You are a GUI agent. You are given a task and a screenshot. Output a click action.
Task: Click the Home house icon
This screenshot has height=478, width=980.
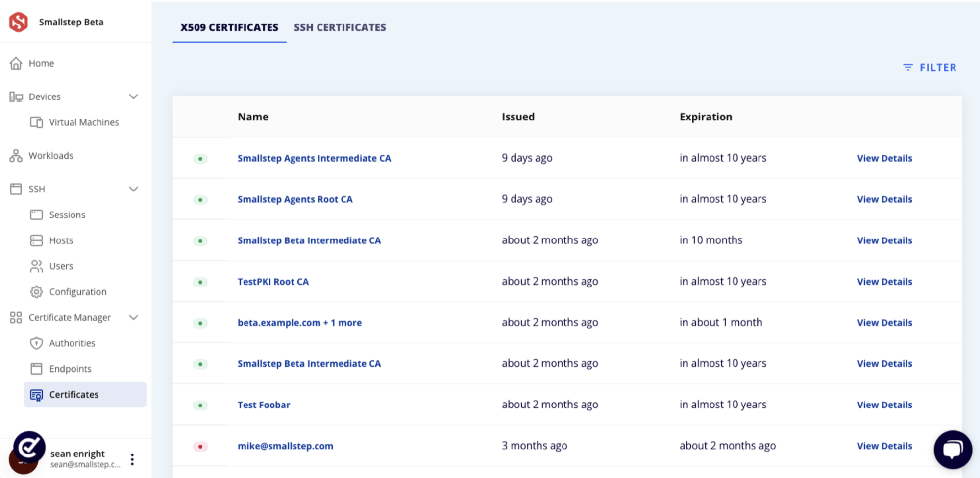pos(16,63)
